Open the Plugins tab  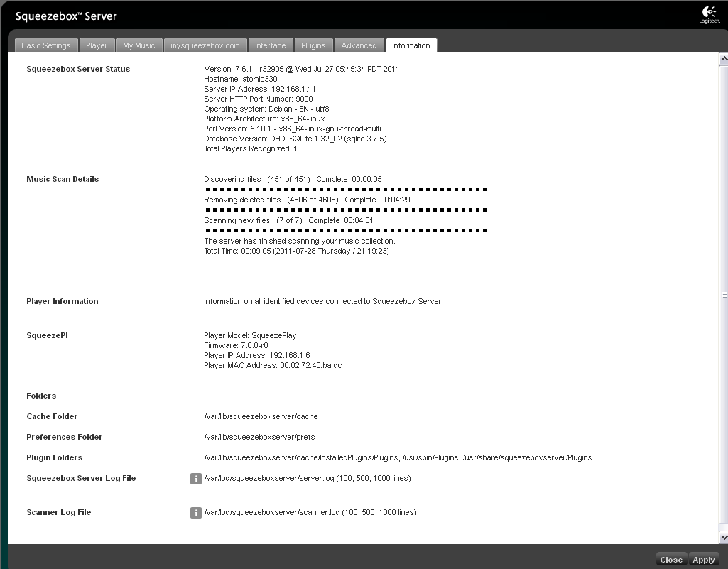tap(313, 45)
